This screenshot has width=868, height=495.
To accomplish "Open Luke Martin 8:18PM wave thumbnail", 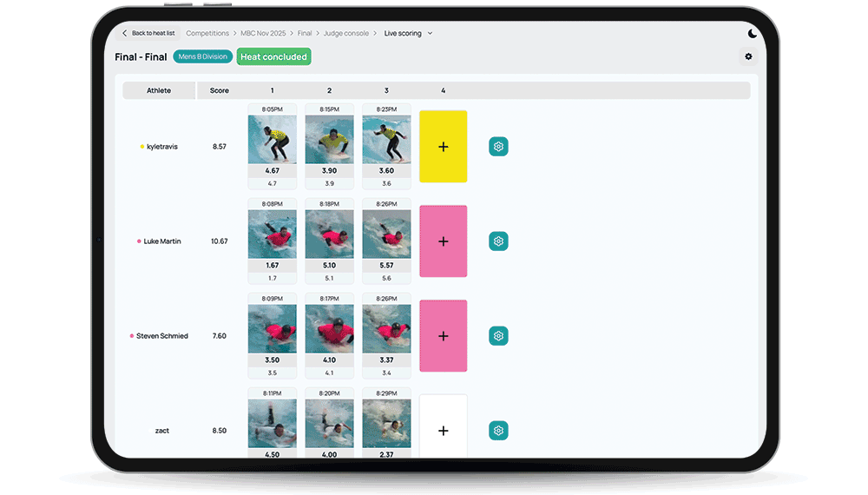I will tap(329, 234).
